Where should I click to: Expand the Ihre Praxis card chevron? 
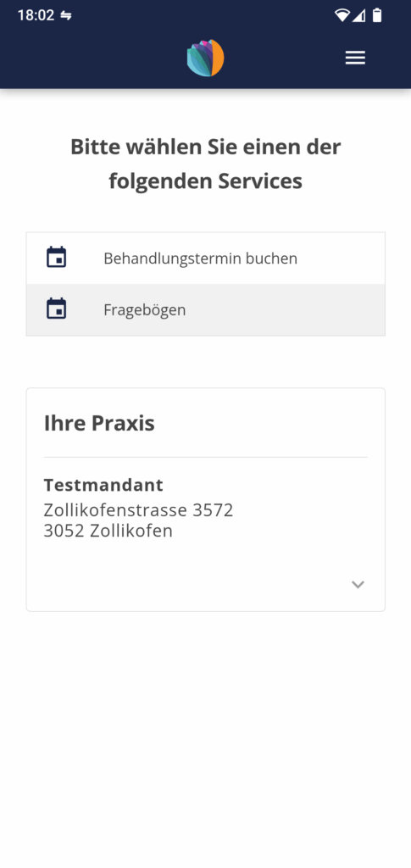coord(358,585)
